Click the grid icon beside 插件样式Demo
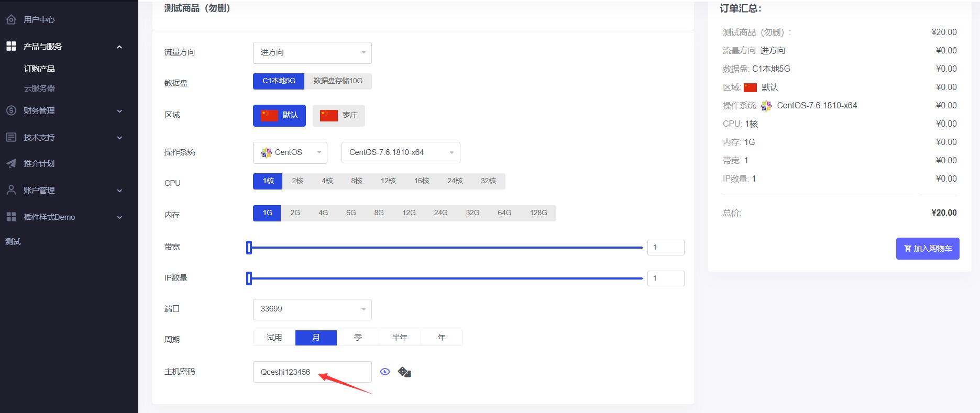 11,217
